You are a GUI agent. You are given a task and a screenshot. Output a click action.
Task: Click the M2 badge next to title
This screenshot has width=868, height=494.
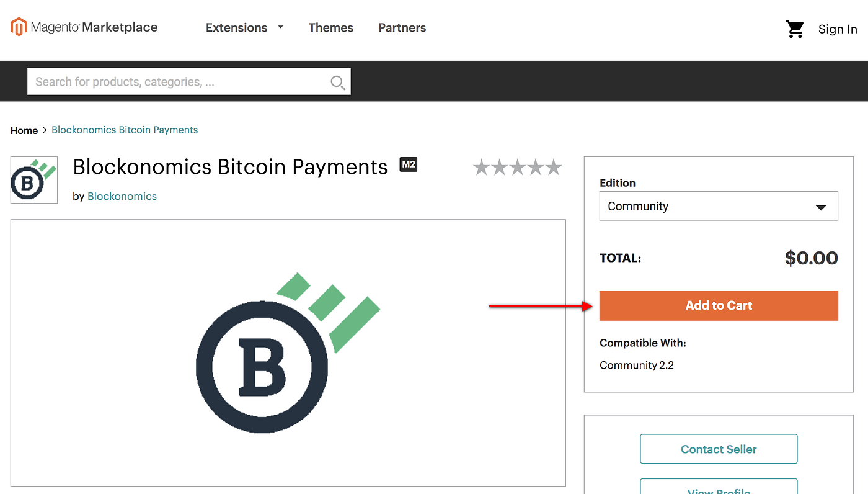point(409,164)
